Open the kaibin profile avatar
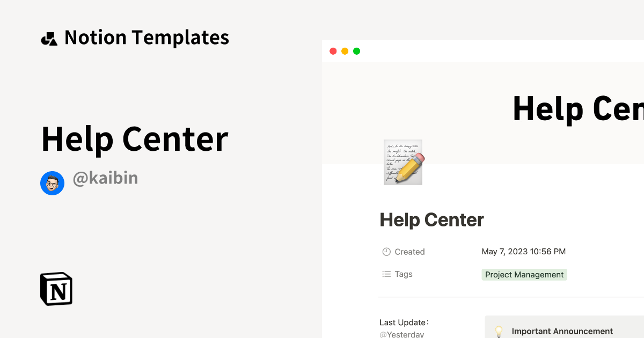 click(52, 183)
